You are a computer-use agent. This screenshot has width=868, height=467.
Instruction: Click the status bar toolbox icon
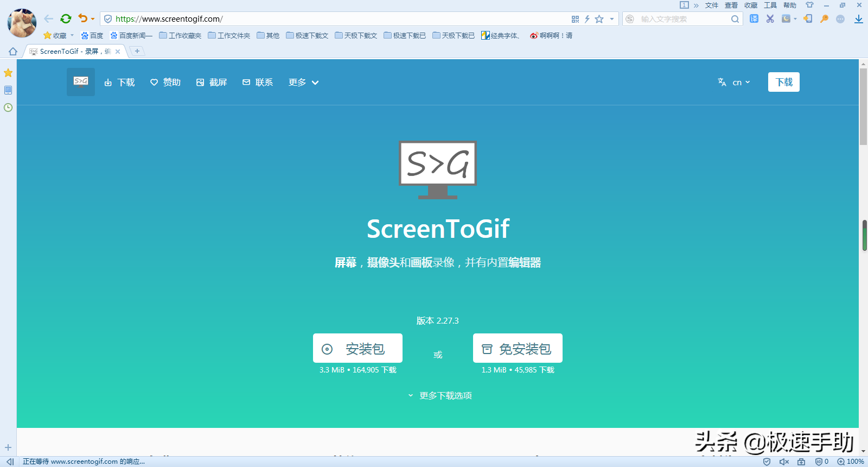[x=801, y=462]
